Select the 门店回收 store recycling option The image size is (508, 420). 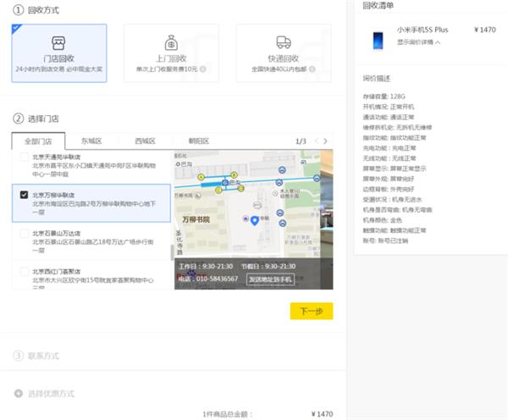pos(59,53)
